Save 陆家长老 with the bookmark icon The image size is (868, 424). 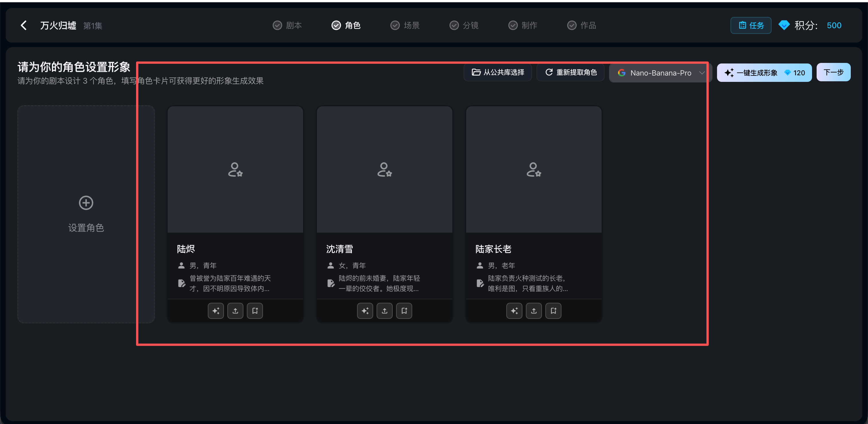click(x=554, y=311)
